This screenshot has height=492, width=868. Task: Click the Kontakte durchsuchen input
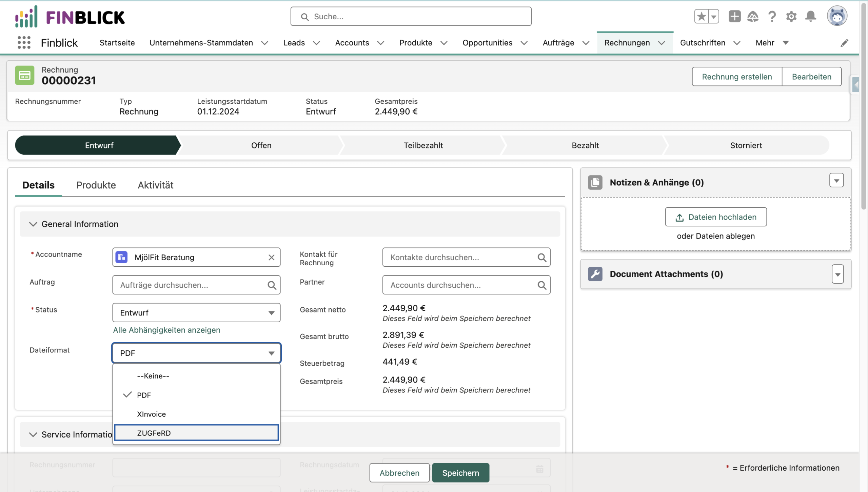[x=466, y=258]
